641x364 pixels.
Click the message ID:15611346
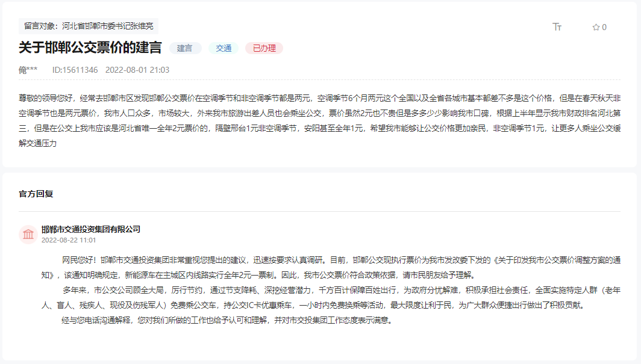click(75, 70)
